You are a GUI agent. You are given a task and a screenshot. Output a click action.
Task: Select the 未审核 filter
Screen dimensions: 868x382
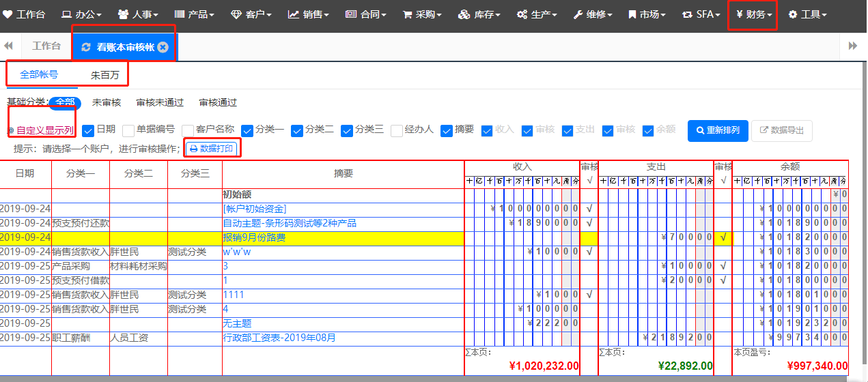[x=107, y=103]
